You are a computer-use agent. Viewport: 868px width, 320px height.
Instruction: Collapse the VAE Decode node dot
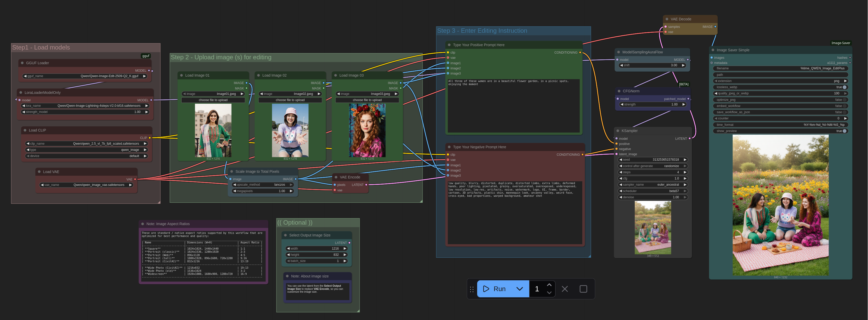[667, 19]
